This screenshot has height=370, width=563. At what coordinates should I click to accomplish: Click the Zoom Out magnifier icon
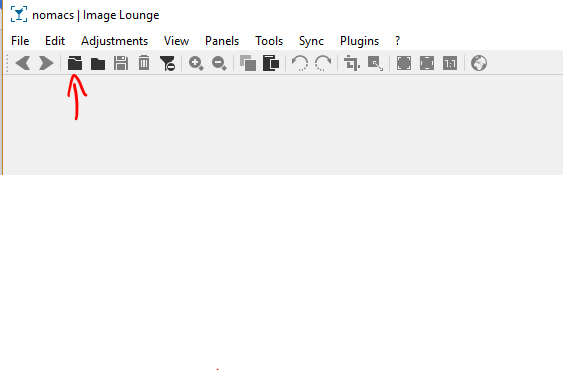tap(219, 63)
